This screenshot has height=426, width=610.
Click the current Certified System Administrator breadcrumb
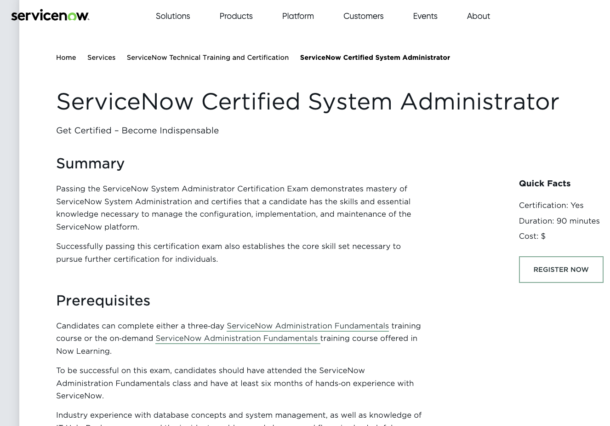375,58
